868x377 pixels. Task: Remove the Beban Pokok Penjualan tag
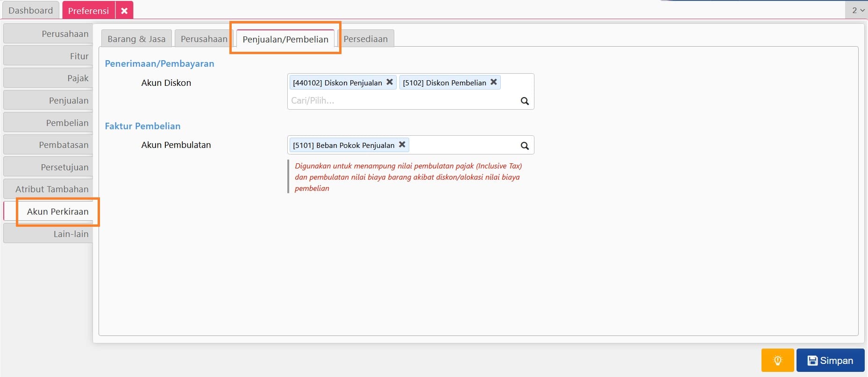click(x=402, y=145)
